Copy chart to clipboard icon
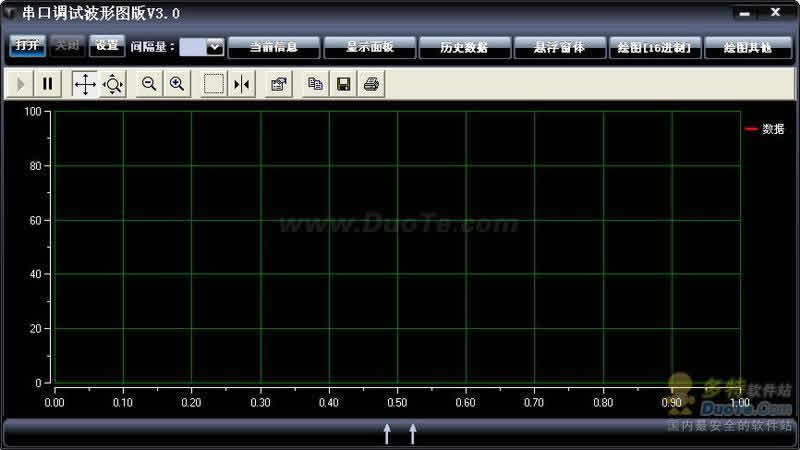 315,85
